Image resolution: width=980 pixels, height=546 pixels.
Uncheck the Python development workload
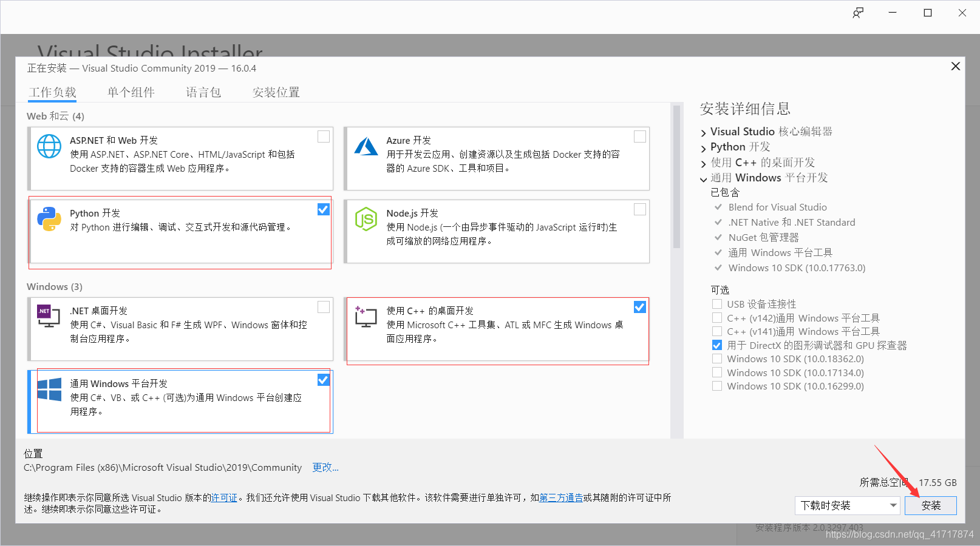pos(324,209)
